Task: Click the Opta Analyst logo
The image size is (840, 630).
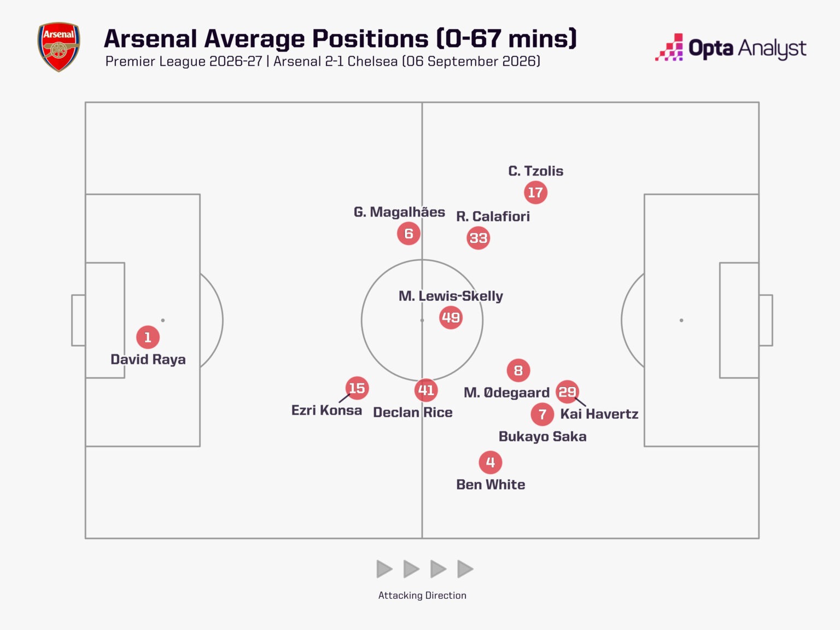Action: click(x=731, y=48)
